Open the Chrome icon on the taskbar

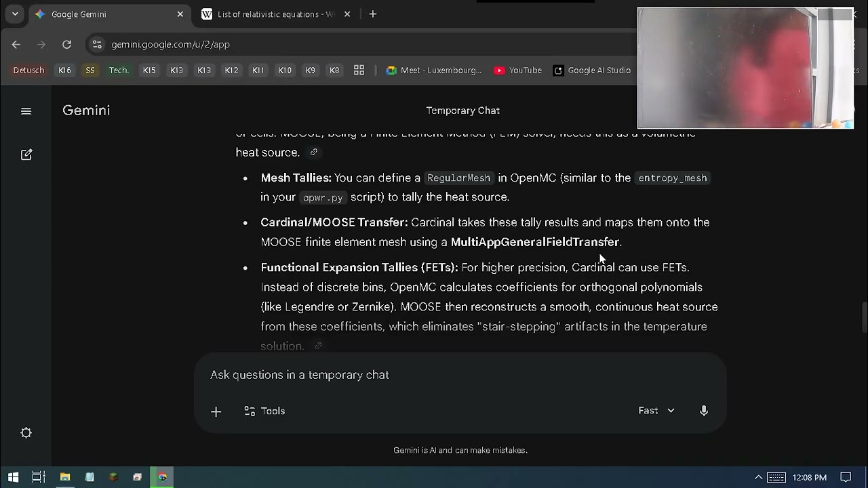click(163, 477)
